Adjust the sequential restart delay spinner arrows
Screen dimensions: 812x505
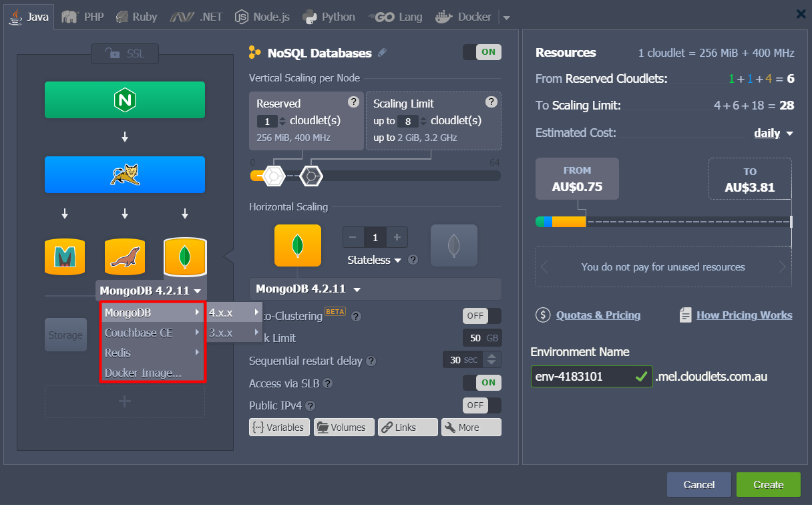click(x=492, y=360)
